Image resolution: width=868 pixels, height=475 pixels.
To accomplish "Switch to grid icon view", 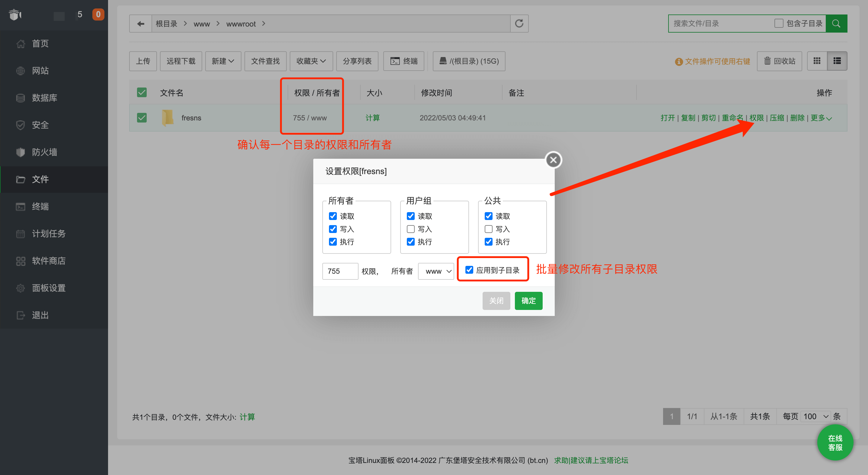I will (x=817, y=61).
